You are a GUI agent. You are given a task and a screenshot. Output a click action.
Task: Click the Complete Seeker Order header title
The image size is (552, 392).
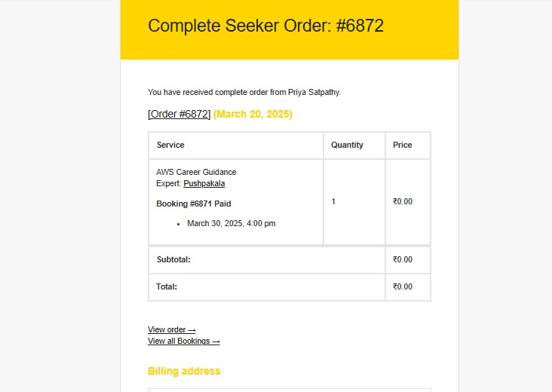(265, 26)
